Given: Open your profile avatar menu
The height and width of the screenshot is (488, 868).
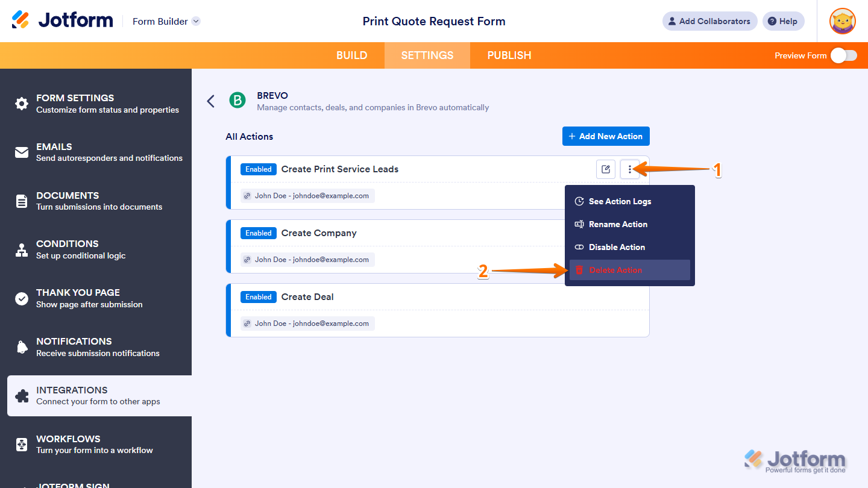Looking at the screenshot, I should 842,21.
